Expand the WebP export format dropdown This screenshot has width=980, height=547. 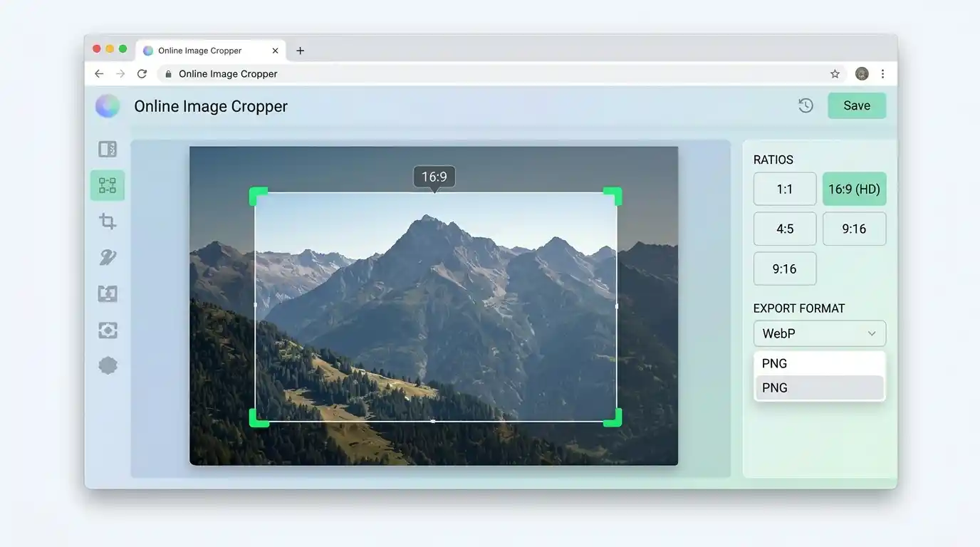click(820, 333)
